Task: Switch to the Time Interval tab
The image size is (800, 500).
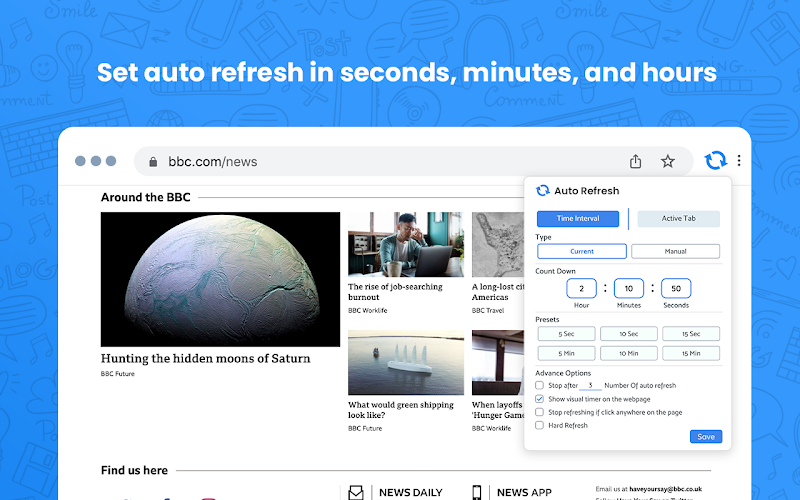Action: (x=578, y=218)
